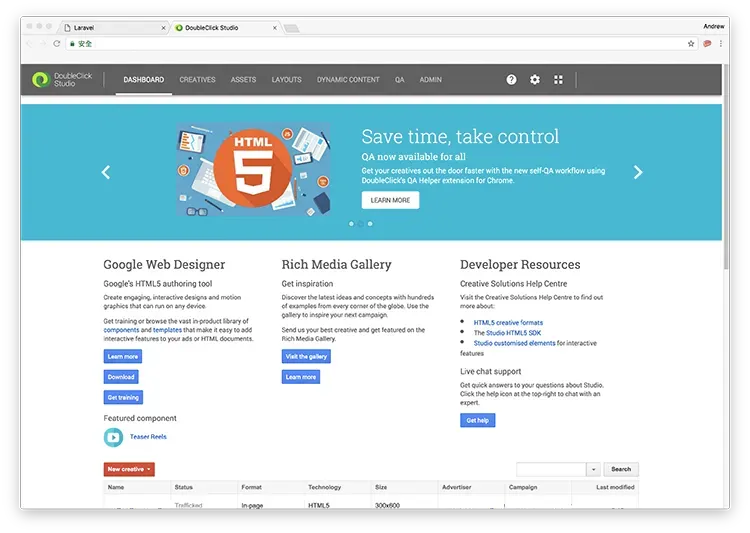Select the third carousel dot indicator
750x533 pixels.
(370, 224)
